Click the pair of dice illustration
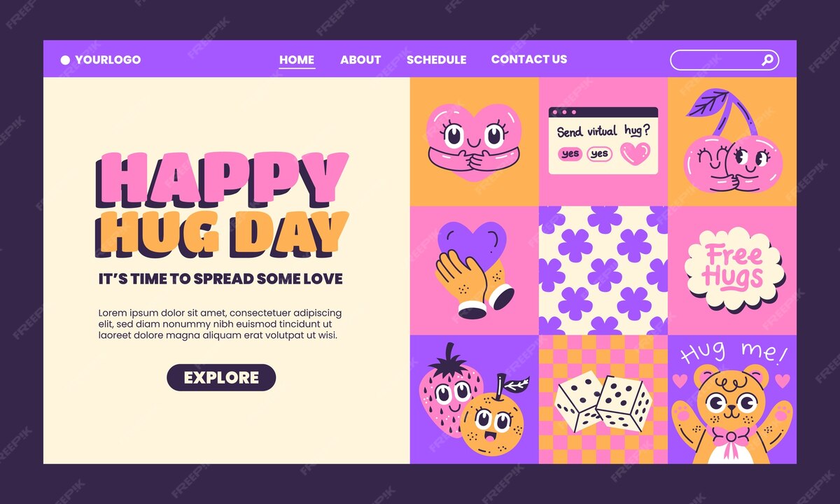 pyautogui.click(x=603, y=402)
